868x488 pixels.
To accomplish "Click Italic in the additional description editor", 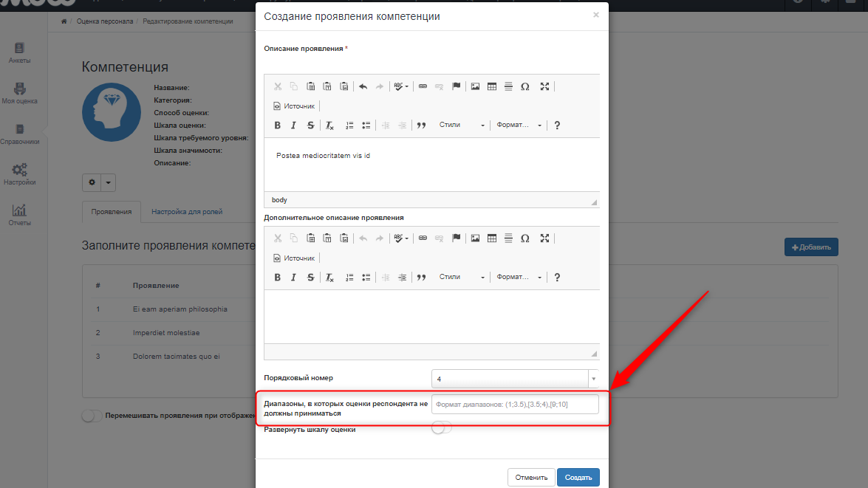I will coord(293,278).
